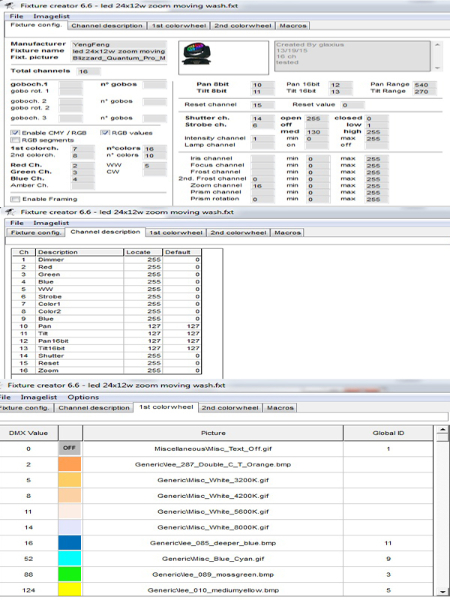Click the OFF swatch for DMX value 0
This screenshot has height=600, width=450.
tap(70, 448)
